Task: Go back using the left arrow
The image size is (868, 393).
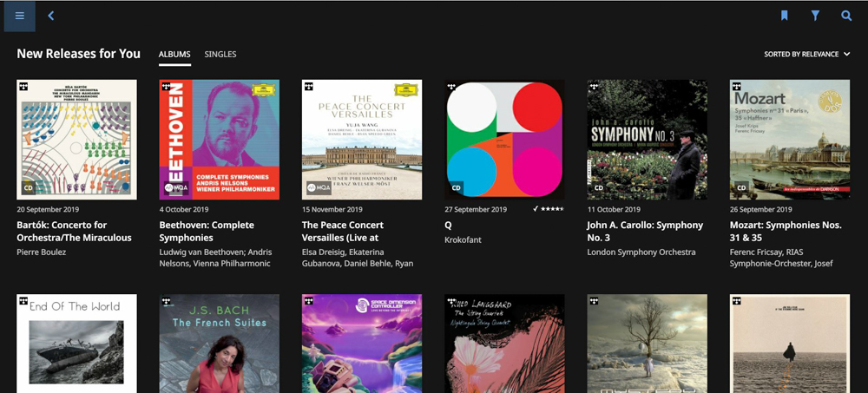Action: point(51,16)
